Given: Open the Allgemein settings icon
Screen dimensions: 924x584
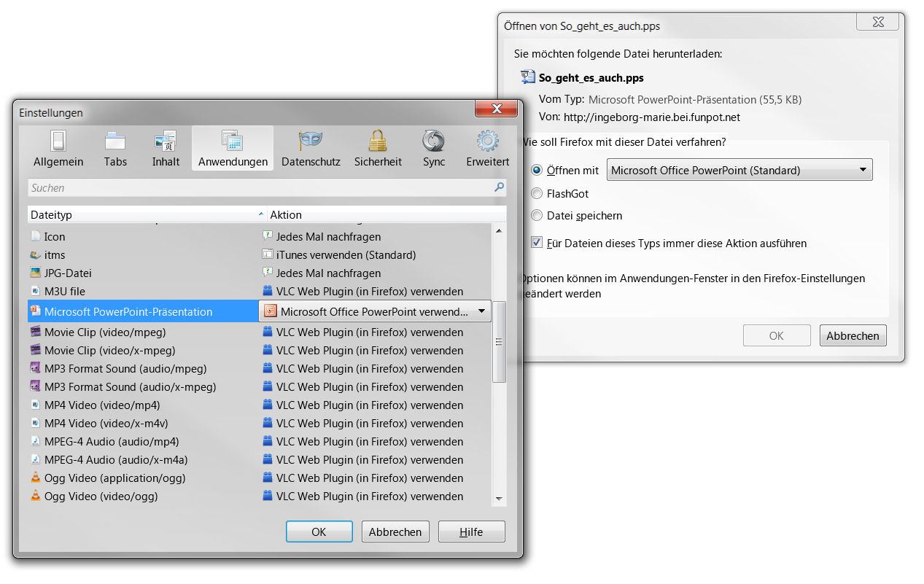Looking at the screenshot, I should click(58, 141).
